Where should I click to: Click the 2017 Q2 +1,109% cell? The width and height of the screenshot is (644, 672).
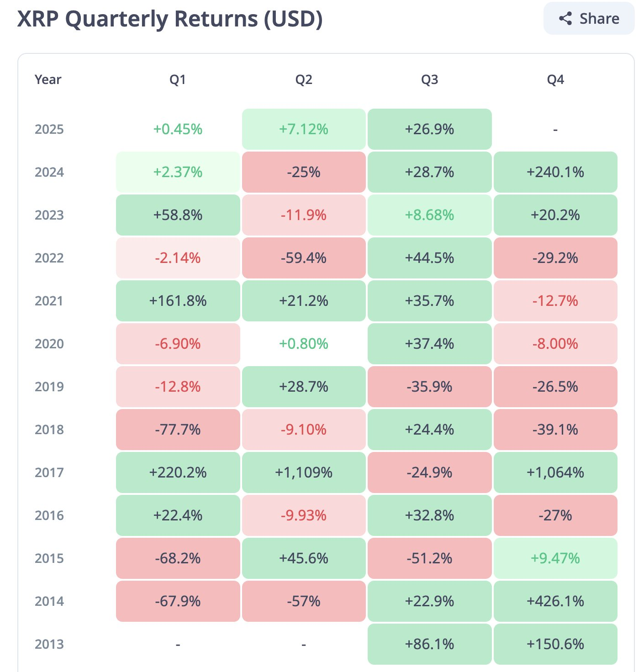click(304, 472)
